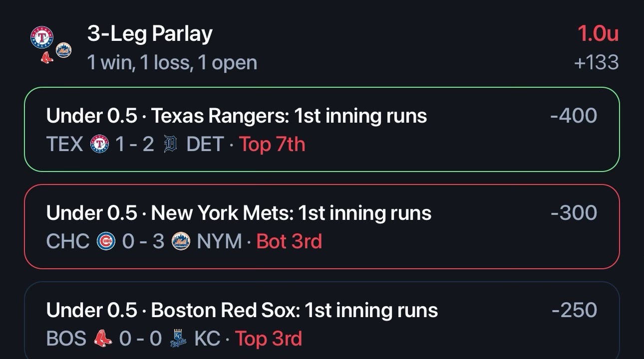
Task: Click the Red Sox logo beside BOS
Action: (x=103, y=339)
